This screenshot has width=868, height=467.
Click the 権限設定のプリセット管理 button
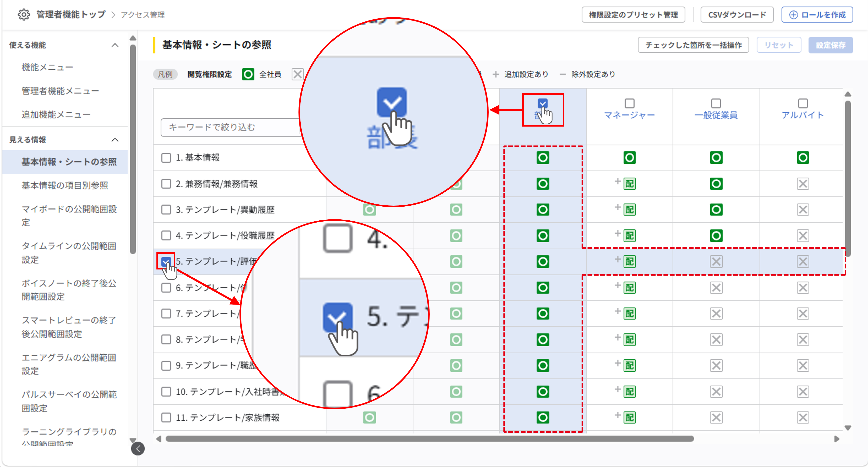click(x=633, y=15)
